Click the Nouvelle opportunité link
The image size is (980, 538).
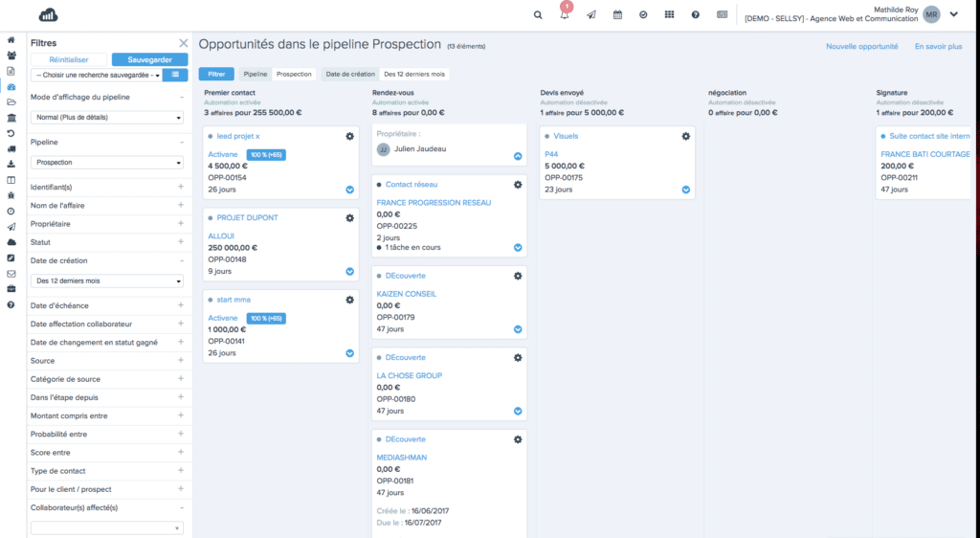pos(861,46)
